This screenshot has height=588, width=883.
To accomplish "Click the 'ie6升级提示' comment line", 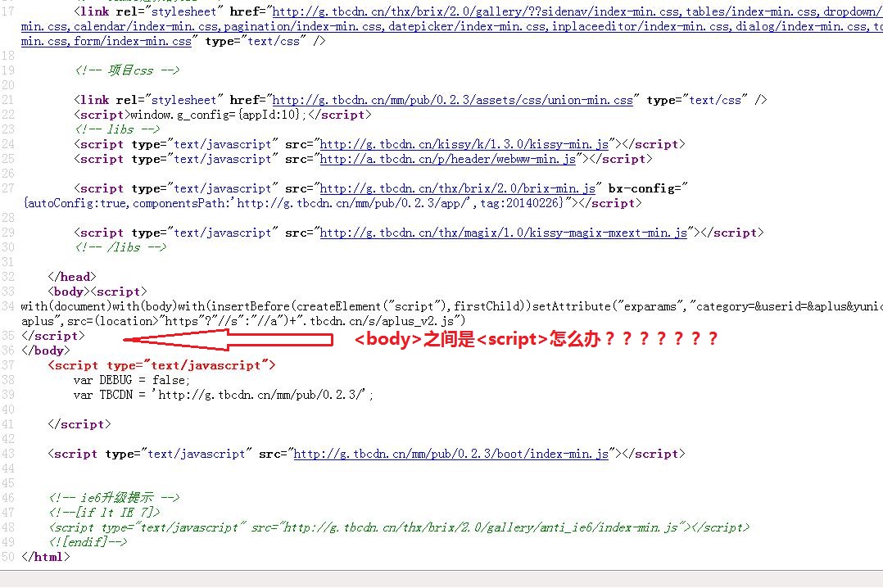I will (115, 498).
